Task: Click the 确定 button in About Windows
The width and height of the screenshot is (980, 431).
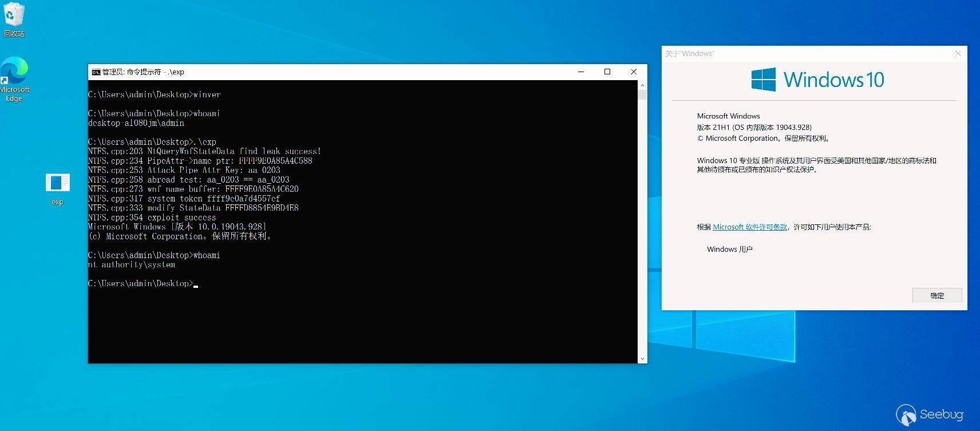Action: 937,295
